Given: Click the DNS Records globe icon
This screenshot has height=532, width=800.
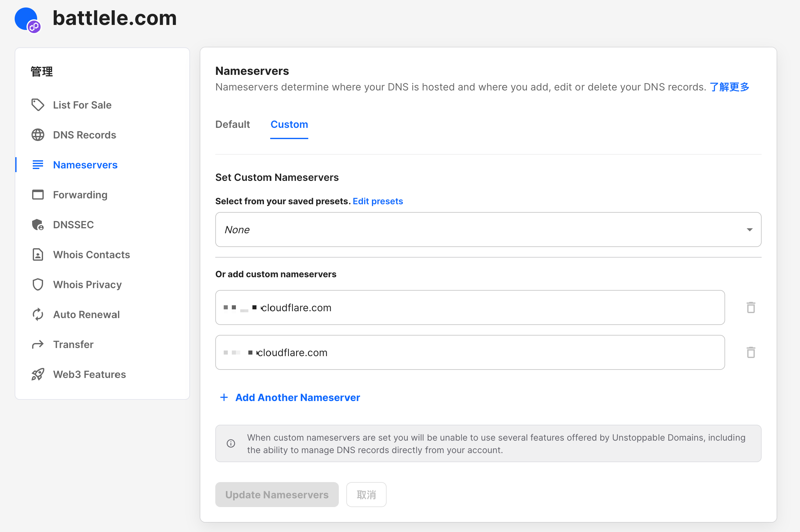Looking at the screenshot, I should click(38, 135).
